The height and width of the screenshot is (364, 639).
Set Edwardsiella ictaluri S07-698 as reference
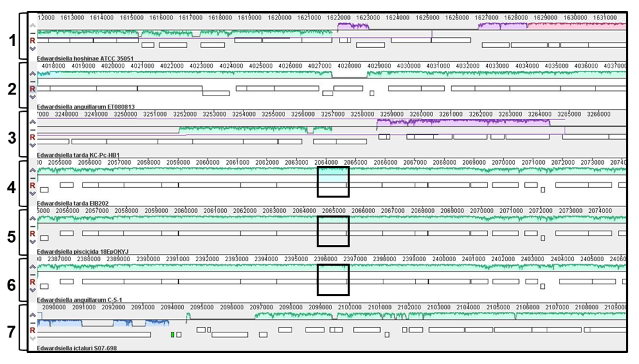33,330
